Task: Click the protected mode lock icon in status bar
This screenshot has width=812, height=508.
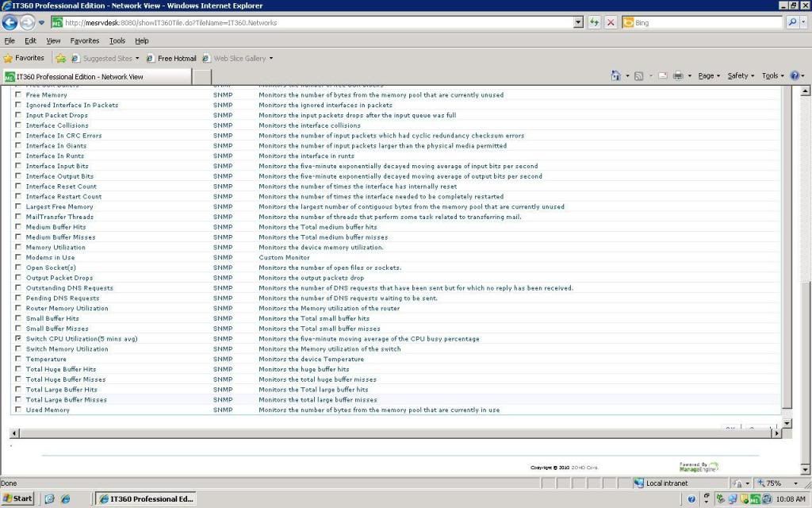Action: pyautogui.click(x=737, y=483)
